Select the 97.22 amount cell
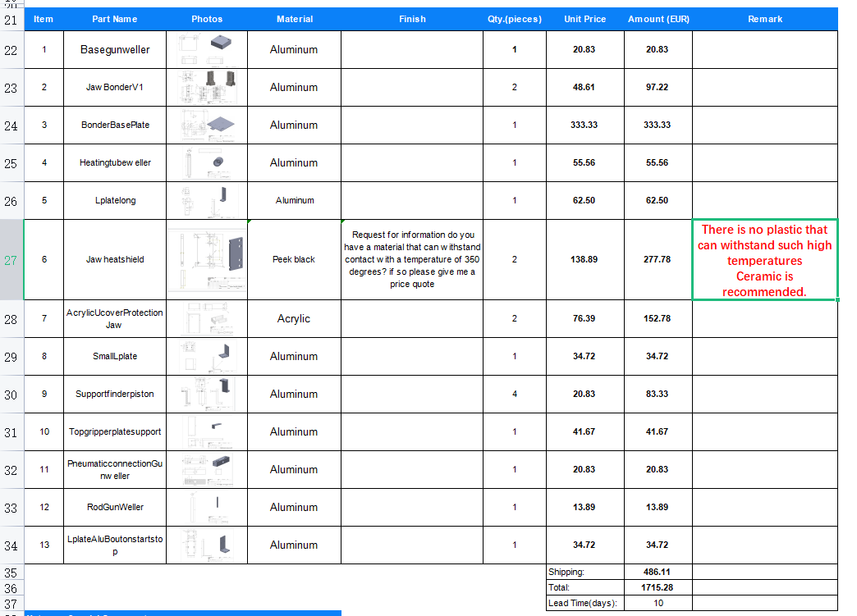The width and height of the screenshot is (857, 616). [658, 88]
